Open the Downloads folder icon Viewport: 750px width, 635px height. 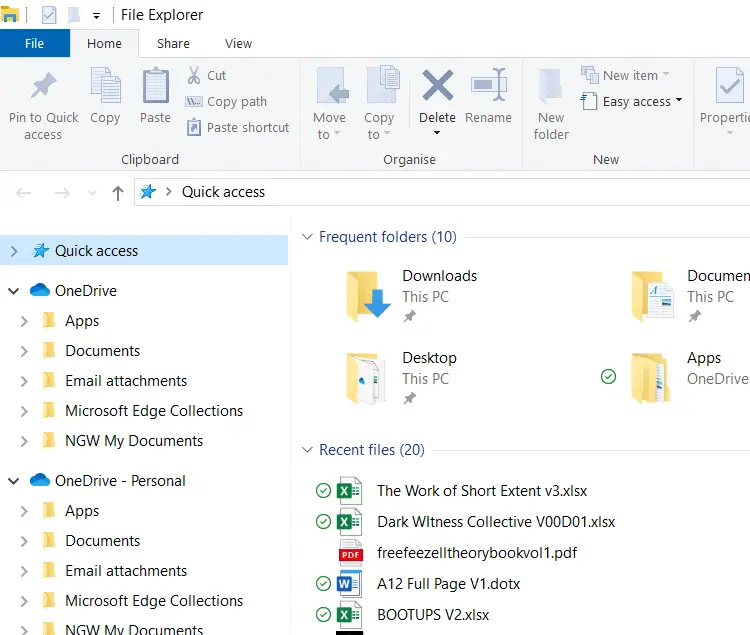(369, 295)
